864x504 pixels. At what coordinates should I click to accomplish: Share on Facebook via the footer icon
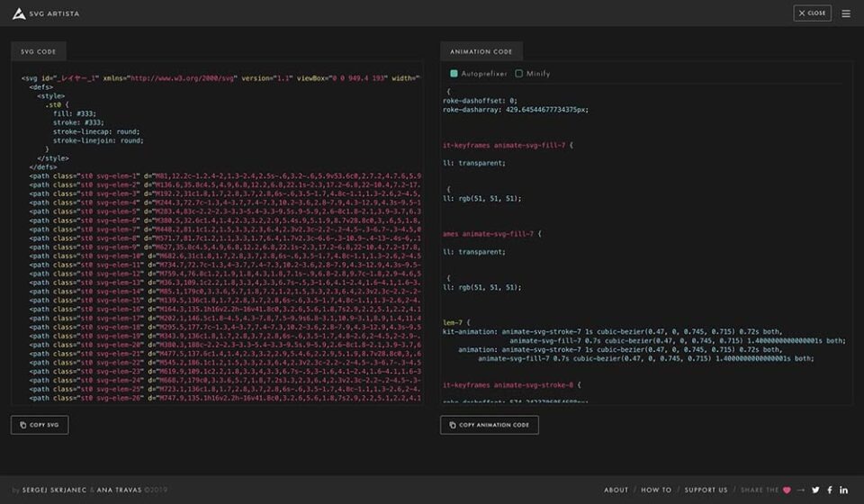click(830, 490)
